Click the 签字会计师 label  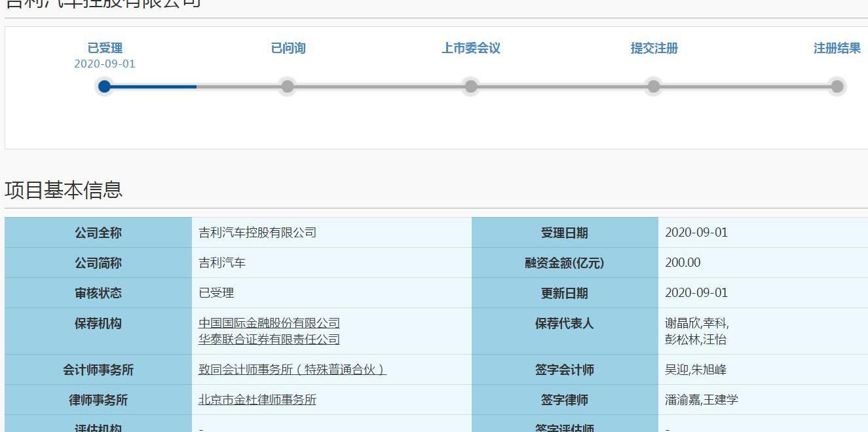coord(565,370)
